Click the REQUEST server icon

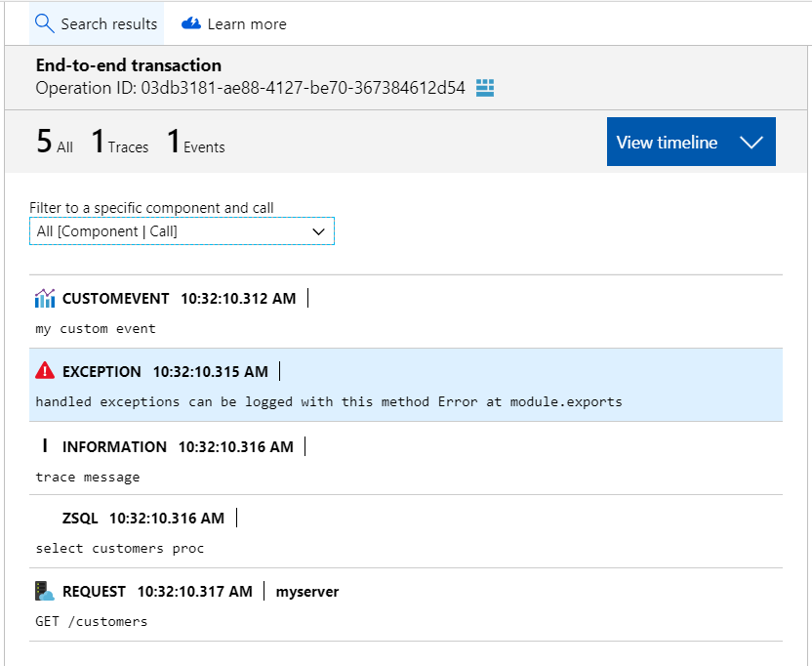(44, 591)
